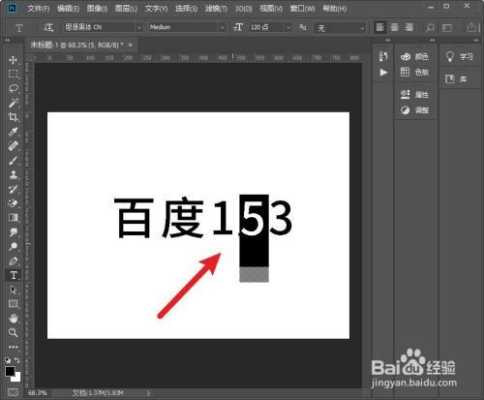Open the 属性 (Properties) panel
The height and width of the screenshot is (400, 484).
[414, 95]
